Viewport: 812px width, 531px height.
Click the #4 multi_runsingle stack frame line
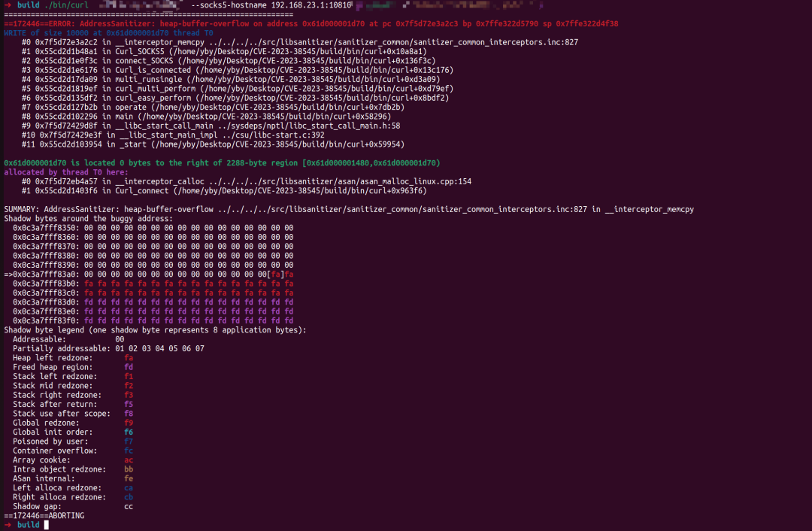[231, 80]
